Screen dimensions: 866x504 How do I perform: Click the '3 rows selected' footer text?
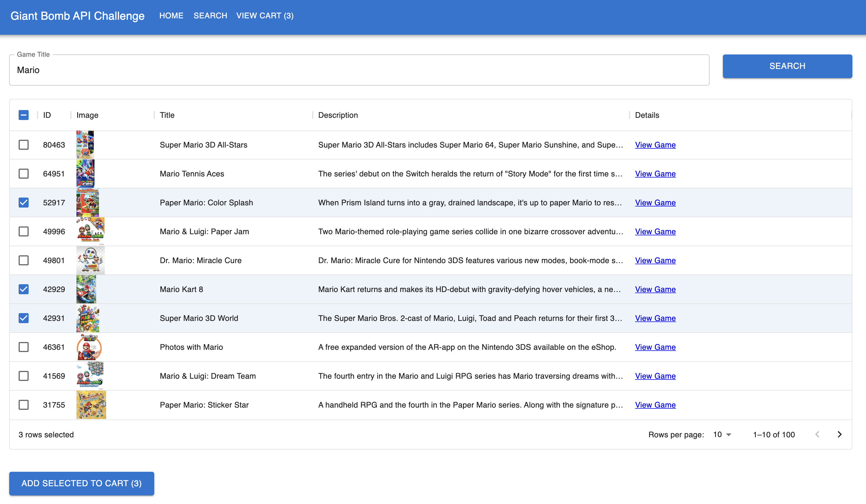coord(46,434)
